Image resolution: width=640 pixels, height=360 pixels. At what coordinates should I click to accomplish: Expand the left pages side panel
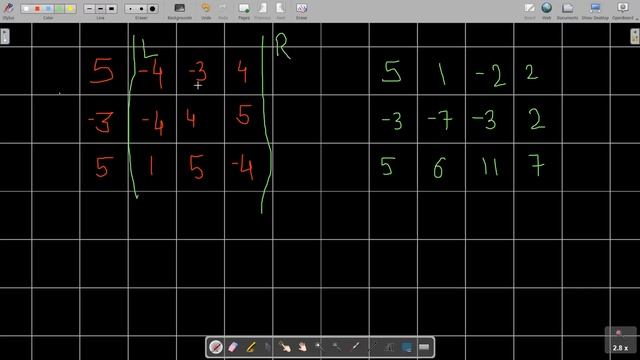4,36
